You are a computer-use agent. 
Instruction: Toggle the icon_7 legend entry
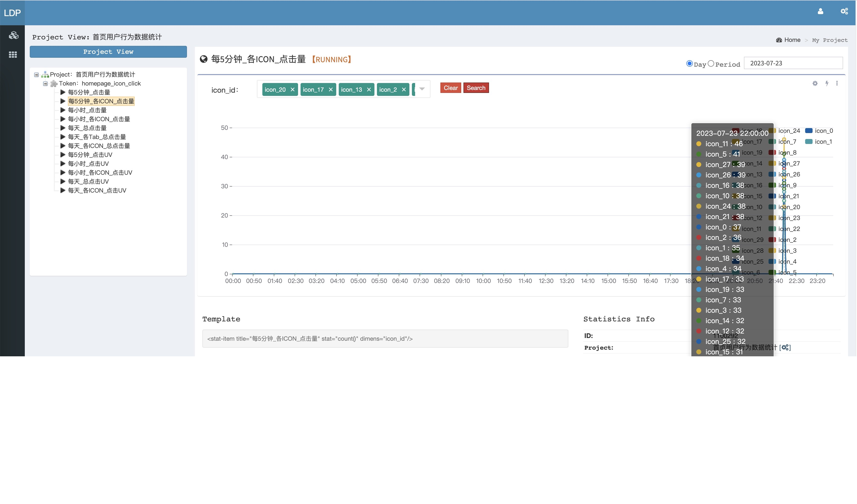click(783, 142)
